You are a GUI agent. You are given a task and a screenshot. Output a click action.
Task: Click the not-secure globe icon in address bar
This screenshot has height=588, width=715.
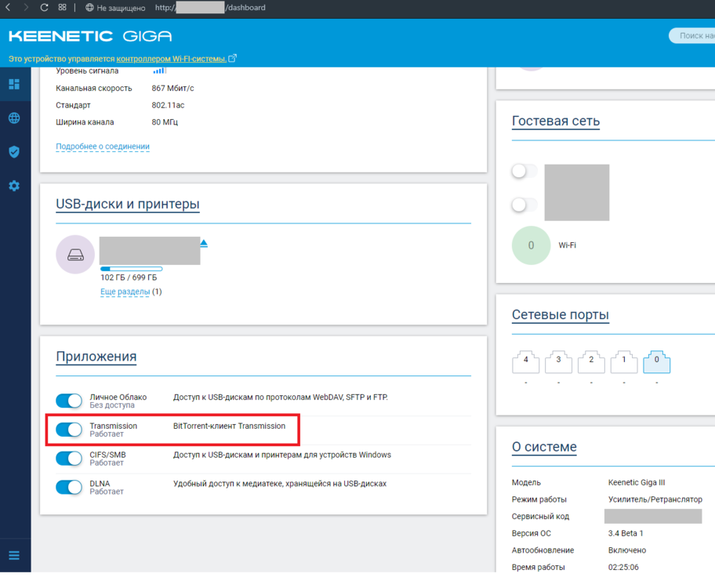90,7
